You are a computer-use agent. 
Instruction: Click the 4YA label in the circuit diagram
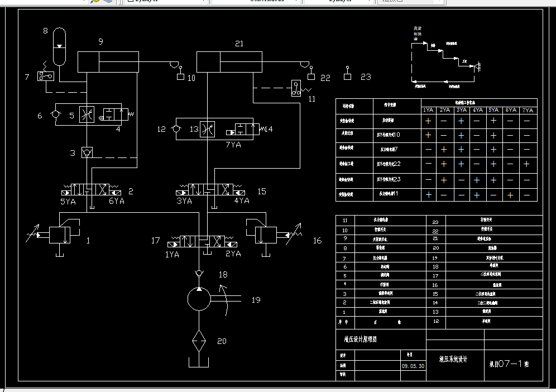click(x=242, y=200)
